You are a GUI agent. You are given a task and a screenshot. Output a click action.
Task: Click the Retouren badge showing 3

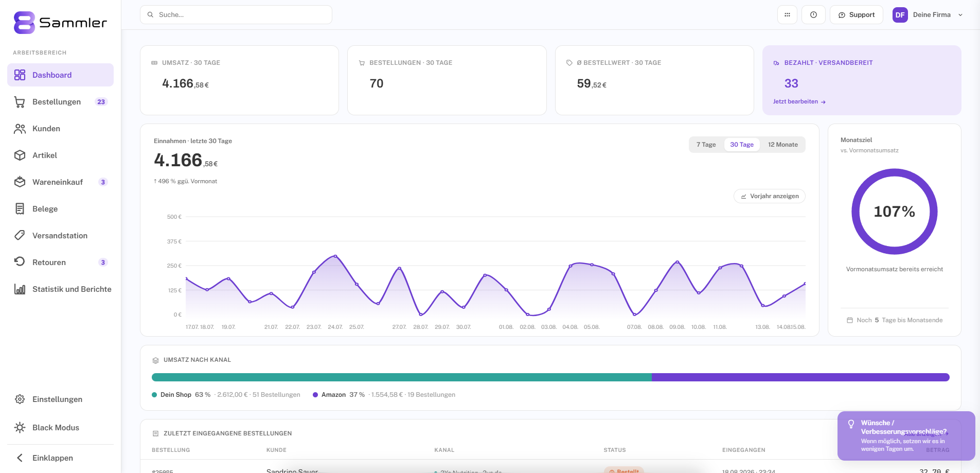(x=103, y=262)
